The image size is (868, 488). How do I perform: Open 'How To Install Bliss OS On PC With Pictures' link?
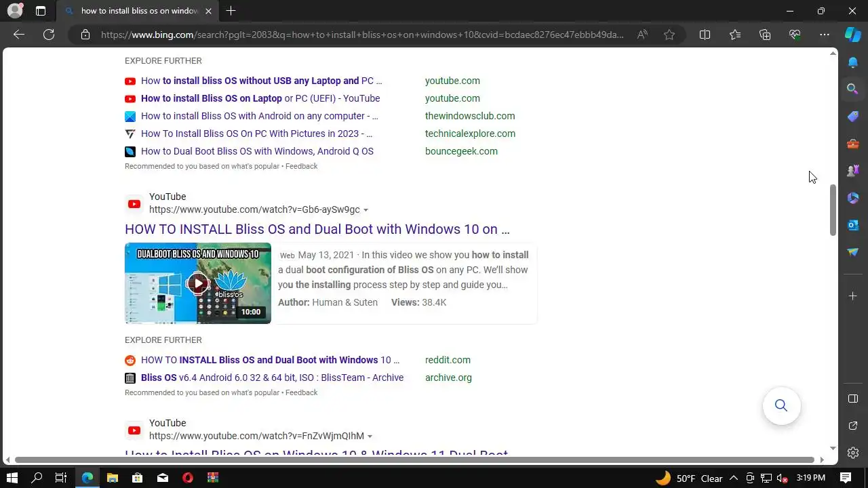[x=256, y=134]
